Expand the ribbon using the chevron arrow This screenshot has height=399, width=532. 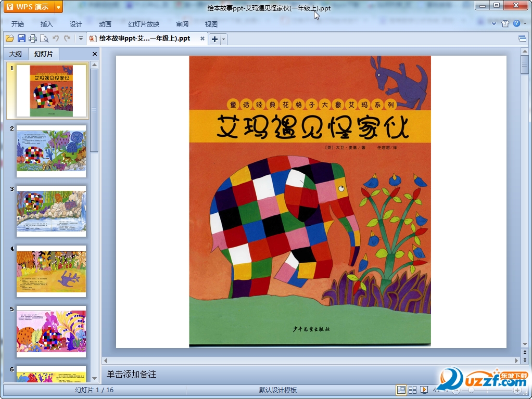(494, 23)
